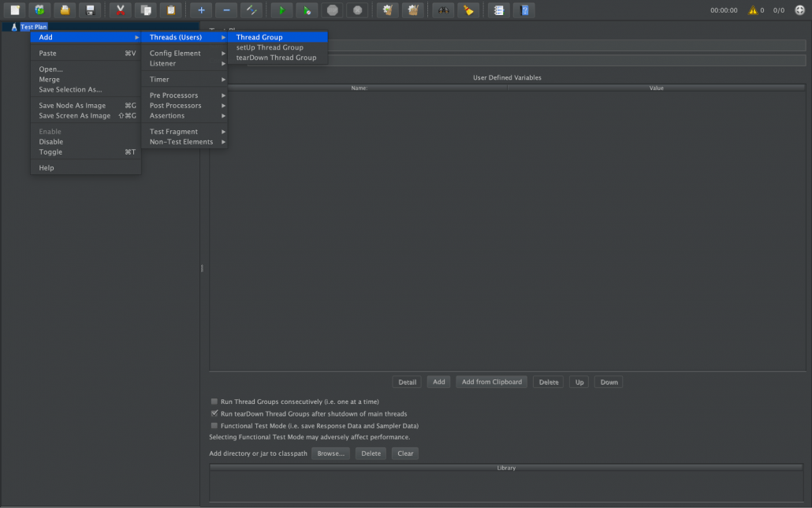The width and height of the screenshot is (812, 508).
Task: Click the broom Reset Search icon
Action: [468, 10]
